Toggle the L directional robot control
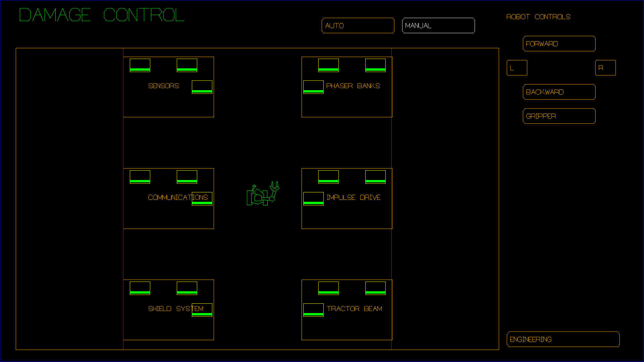Screen dimensions: 644x362 516,68
